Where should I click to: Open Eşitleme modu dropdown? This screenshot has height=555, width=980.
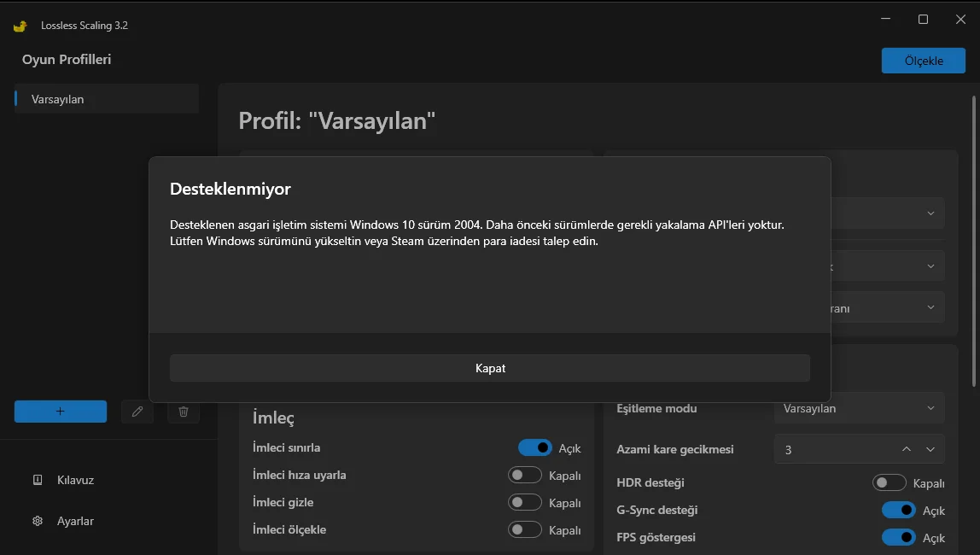pos(860,408)
